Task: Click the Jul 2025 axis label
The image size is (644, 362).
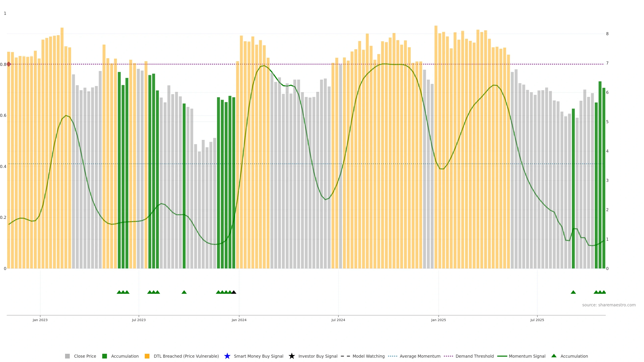Action: [x=537, y=320]
